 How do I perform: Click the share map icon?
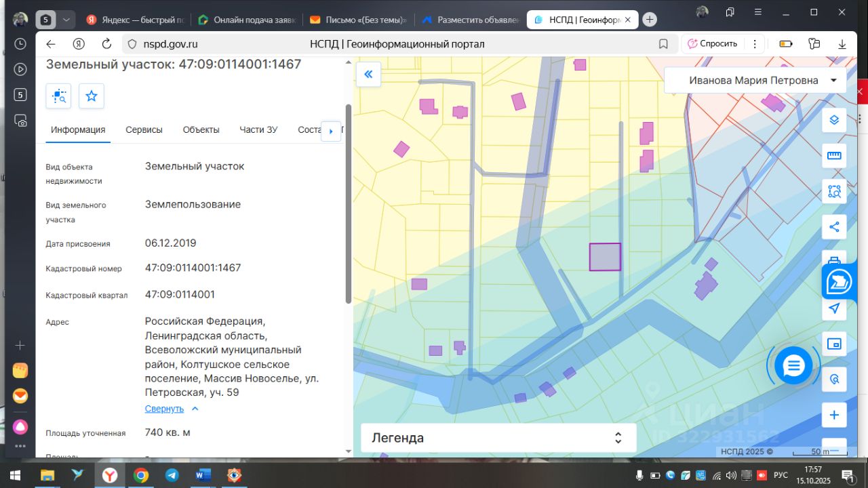point(834,227)
